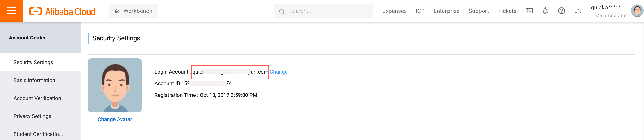Image resolution: width=644 pixels, height=140 pixels.
Task: Go to Tickets
Action: click(x=507, y=11)
